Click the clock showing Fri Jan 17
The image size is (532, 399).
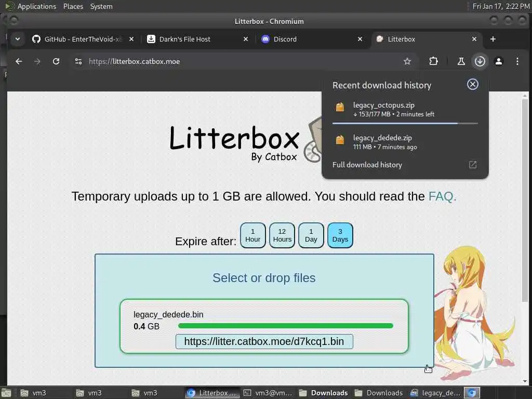coord(501,6)
